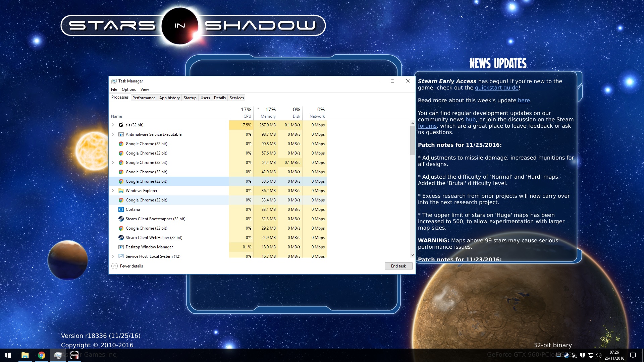Expand the Antimalware Service Executable entry

tap(113, 134)
